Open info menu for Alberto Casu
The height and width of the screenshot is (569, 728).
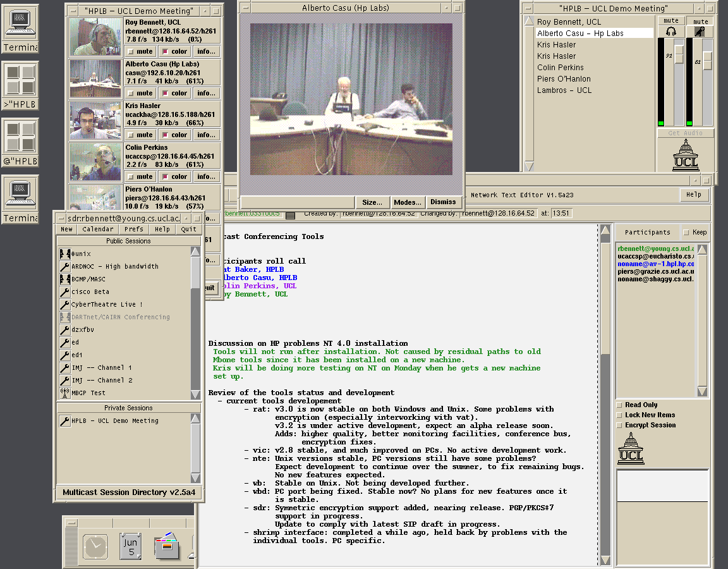[x=206, y=94]
